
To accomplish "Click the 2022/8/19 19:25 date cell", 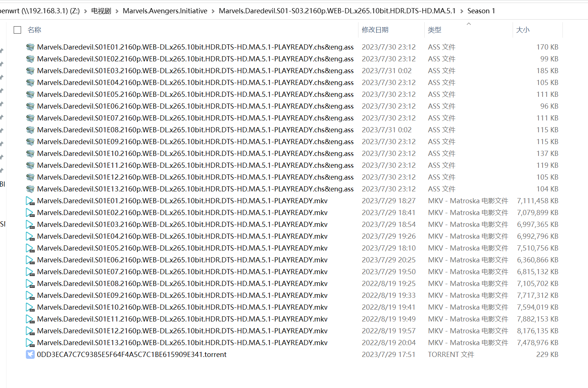I will point(389,283).
